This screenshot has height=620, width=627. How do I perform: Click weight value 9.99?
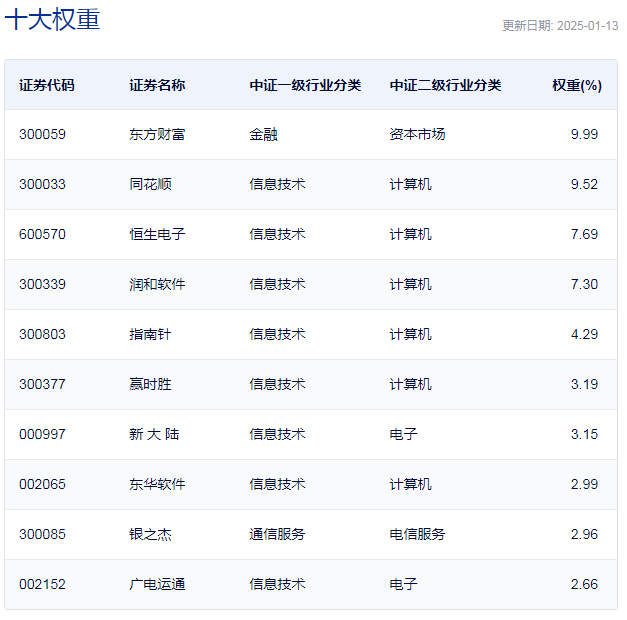(x=584, y=134)
